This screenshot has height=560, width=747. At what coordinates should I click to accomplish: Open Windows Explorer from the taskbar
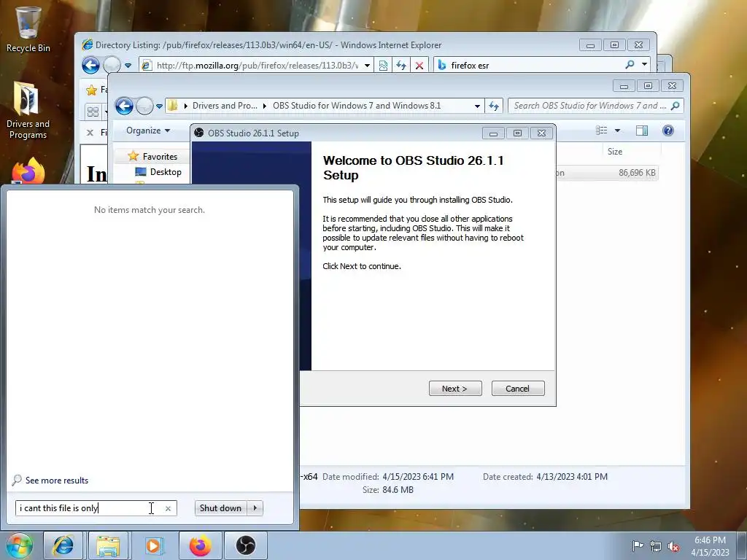point(108,545)
